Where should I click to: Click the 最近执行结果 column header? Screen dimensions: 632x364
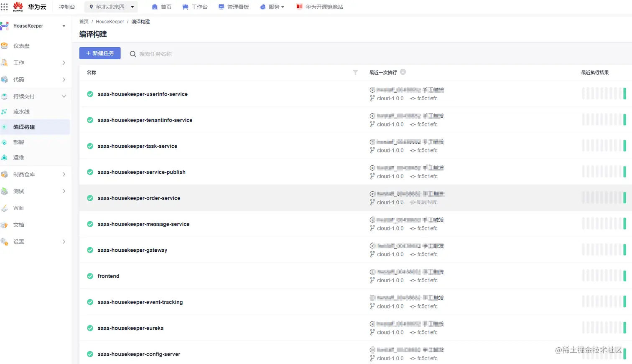coord(595,73)
